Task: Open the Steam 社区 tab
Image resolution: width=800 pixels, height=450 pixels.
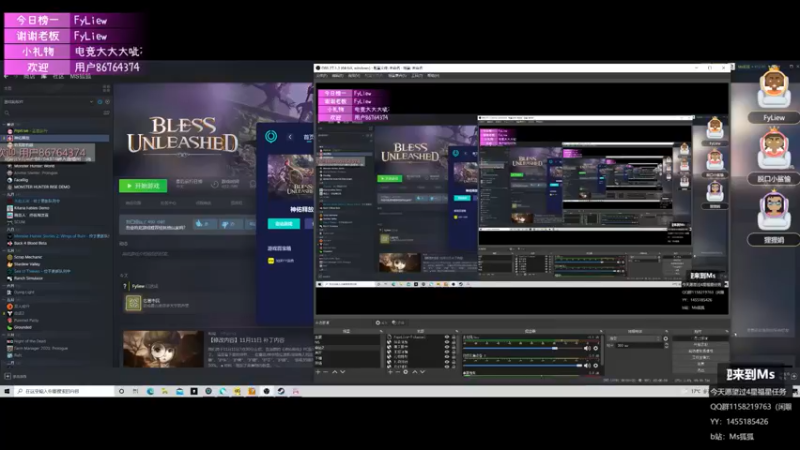Action: point(59,77)
